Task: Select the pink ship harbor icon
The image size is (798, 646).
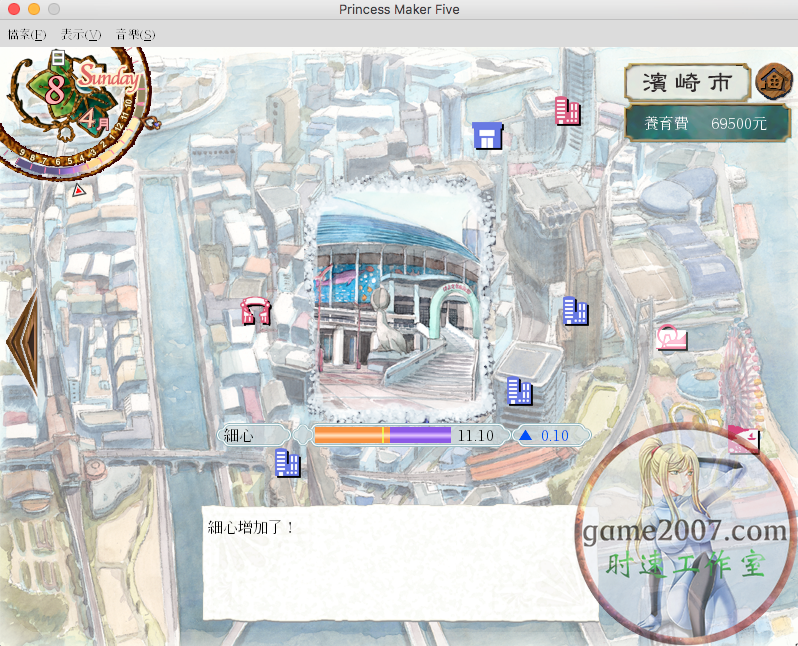Action: [743, 439]
